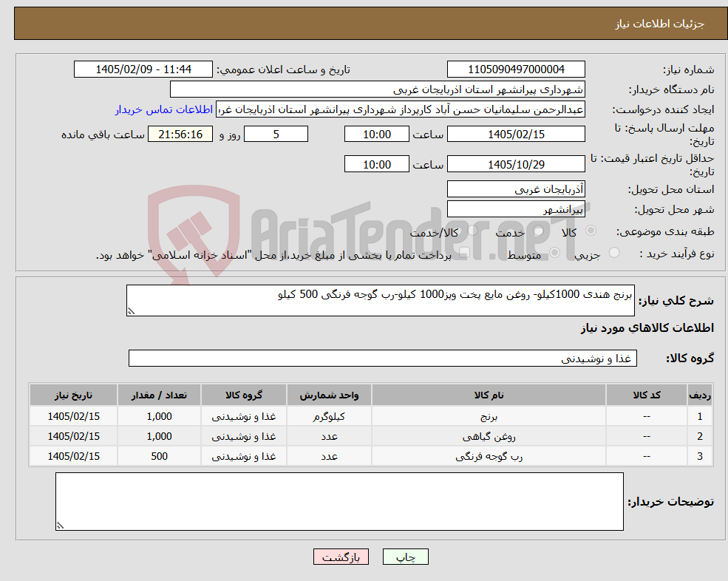Screen dimensions: 728x581
Task: Click delivery city field پیرانشهر
Action: (x=516, y=209)
